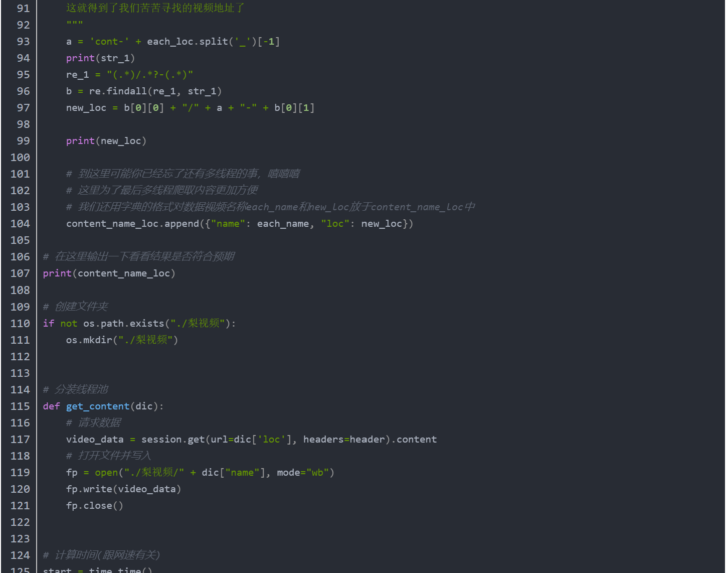Click the comment on line 101
Screen dimensions: 728x573
point(183,174)
